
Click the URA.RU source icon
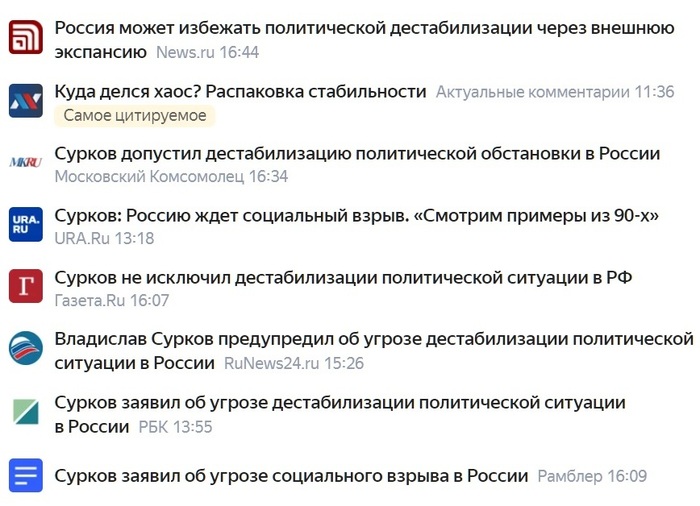click(x=25, y=224)
